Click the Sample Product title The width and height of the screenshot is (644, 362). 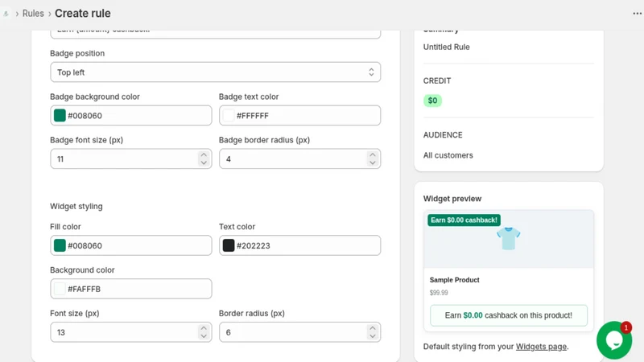coord(454,280)
